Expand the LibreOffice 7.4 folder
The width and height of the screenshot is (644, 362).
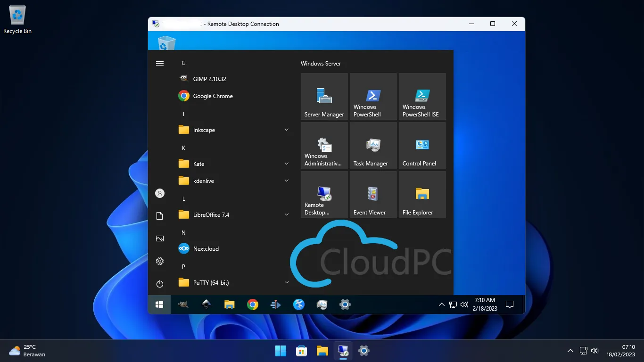coord(233,215)
